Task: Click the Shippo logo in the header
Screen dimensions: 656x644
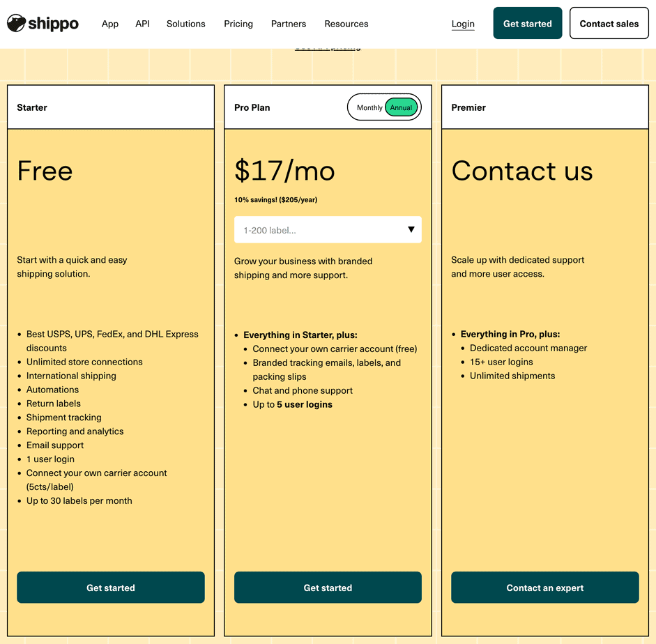Action: 43,24
